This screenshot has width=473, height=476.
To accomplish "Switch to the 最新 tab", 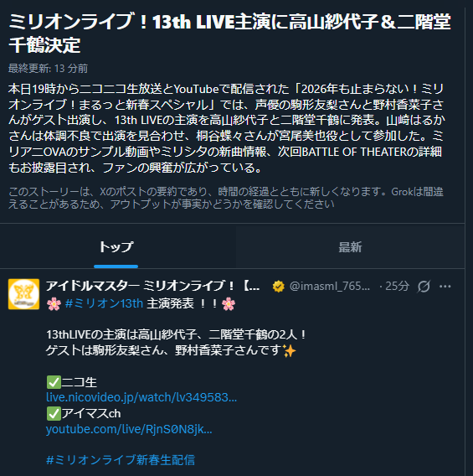I will click(350, 247).
